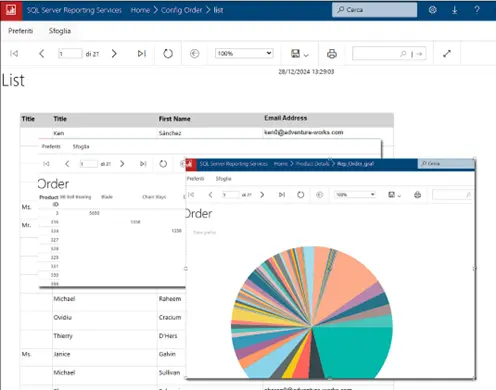Go to first page of report
Viewport: 496px width, 390px height.
(14, 54)
